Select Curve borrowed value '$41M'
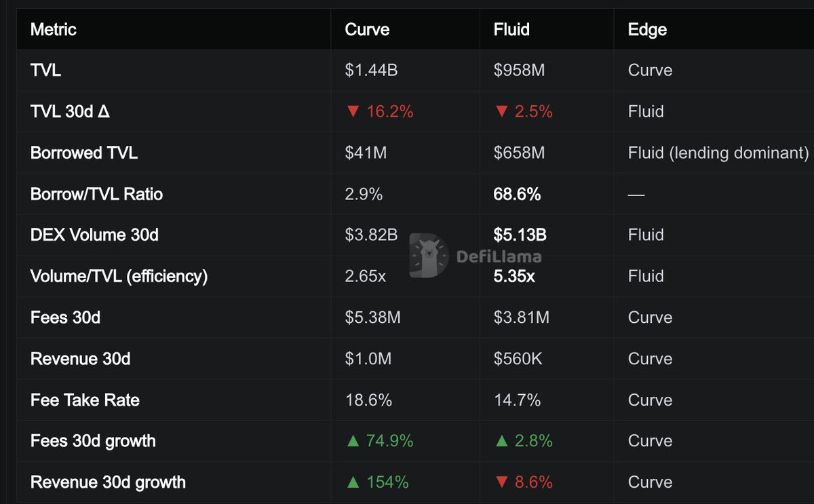The width and height of the screenshot is (814, 504). (x=366, y=153)
